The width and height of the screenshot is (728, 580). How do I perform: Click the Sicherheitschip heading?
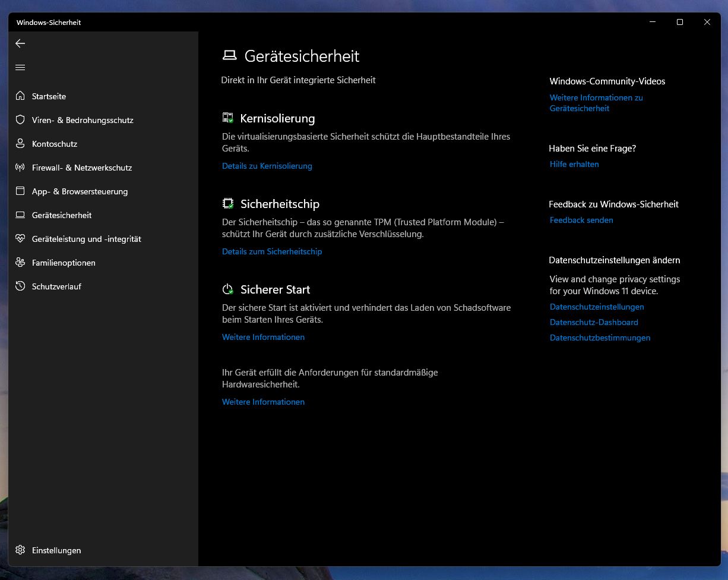coord(280,204)
